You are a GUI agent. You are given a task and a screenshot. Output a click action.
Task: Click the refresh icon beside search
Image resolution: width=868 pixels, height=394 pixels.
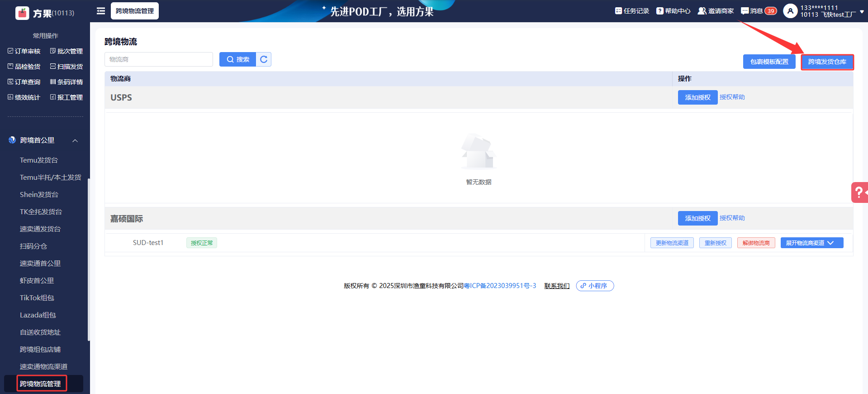(x=264, y=59)
